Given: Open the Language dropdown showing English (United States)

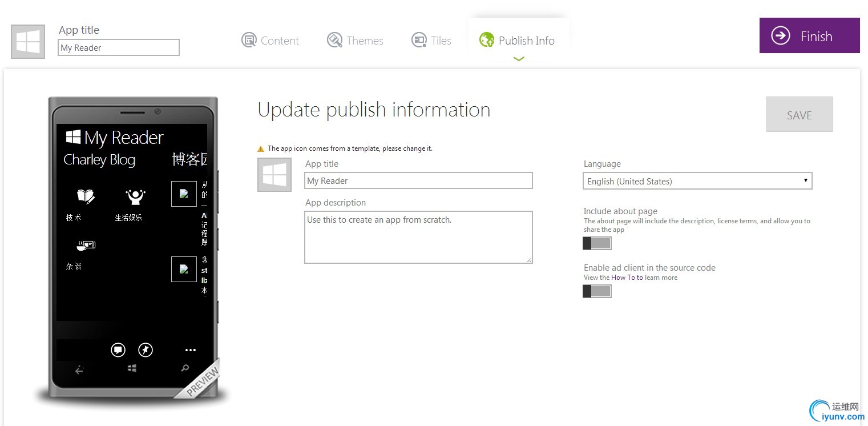Looking at the screenshot, I should coord(698,181).
